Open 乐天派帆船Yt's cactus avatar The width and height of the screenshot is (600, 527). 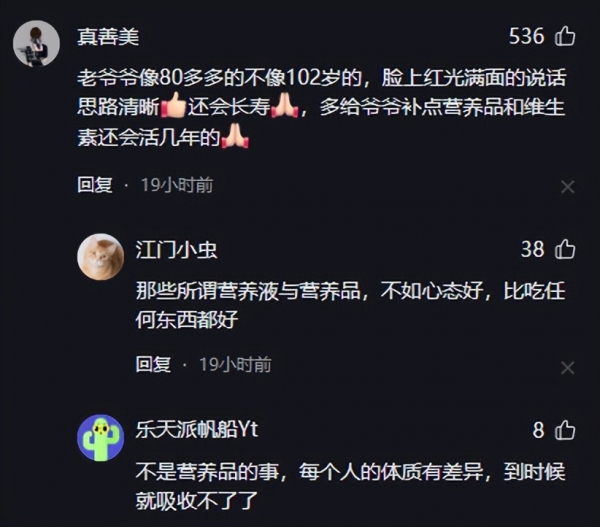[101, 438]
